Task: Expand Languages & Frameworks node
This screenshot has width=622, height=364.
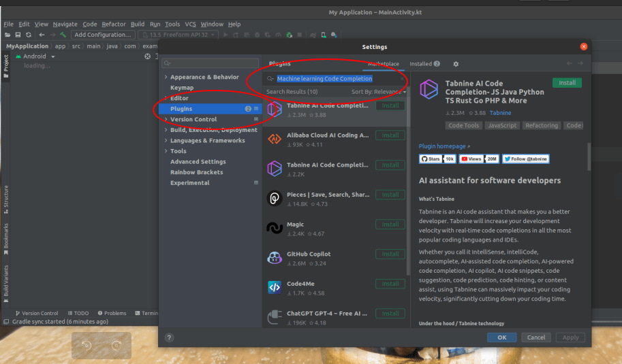Action: [166, 140]
